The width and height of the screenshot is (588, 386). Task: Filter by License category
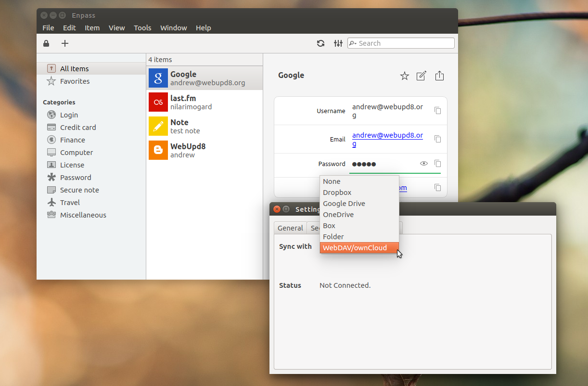coord(91,165)
